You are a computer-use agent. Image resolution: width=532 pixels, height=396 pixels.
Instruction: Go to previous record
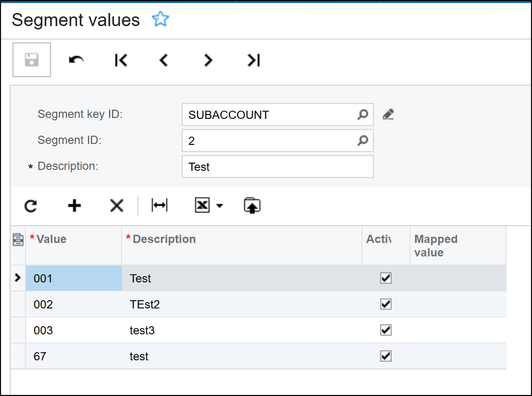164,60
